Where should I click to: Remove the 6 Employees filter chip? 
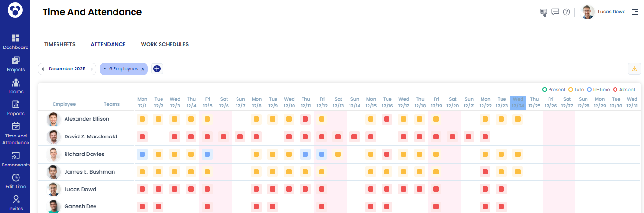142,69
